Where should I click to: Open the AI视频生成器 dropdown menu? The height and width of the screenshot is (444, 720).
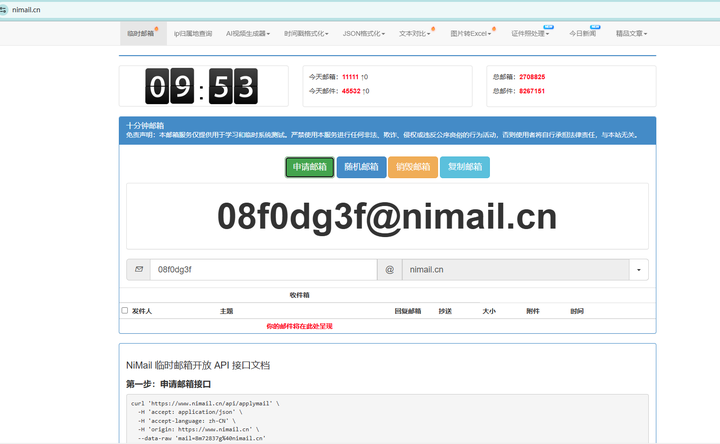point(248,33)
